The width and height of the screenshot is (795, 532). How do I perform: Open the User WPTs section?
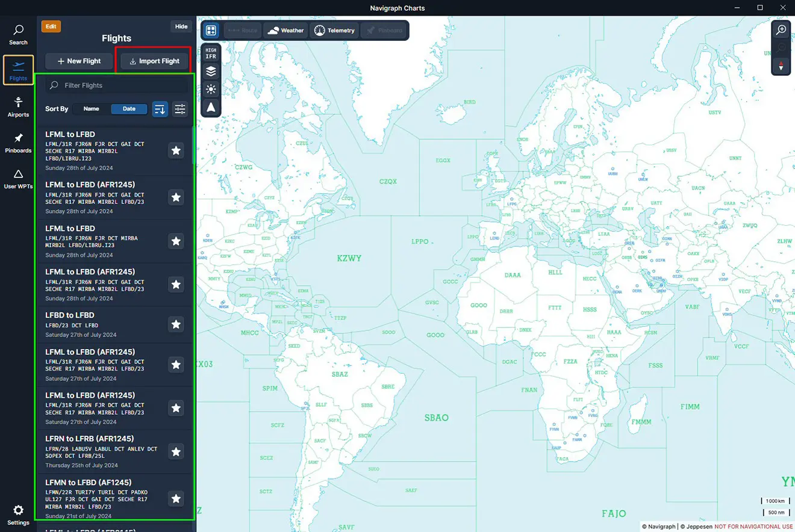(x=18, y=179)
